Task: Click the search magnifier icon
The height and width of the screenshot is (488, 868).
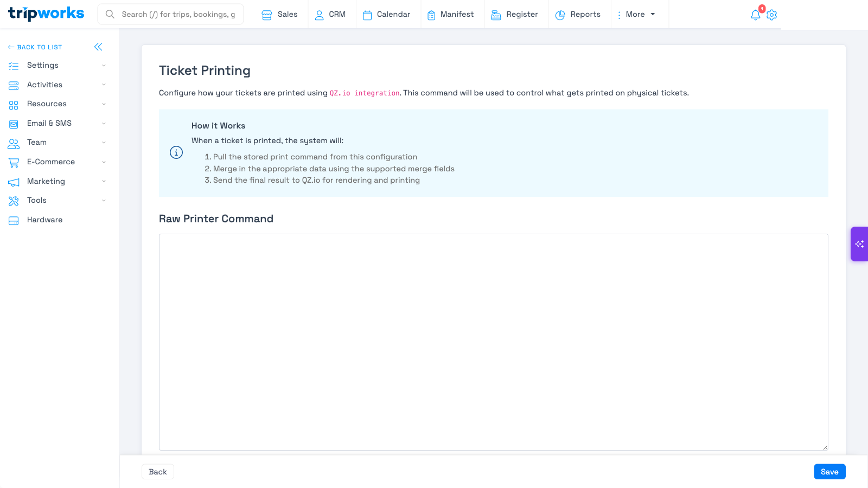Action: tap(110, 14)
